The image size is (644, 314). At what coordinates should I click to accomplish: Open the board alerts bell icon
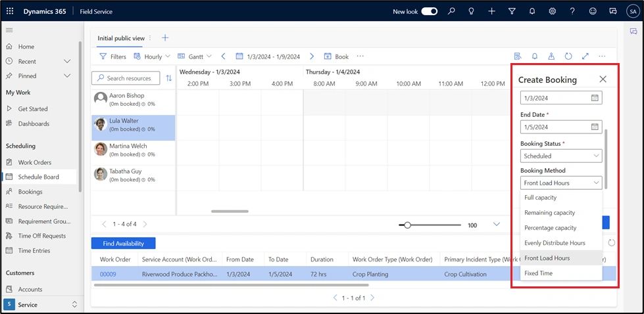(534, 56)
